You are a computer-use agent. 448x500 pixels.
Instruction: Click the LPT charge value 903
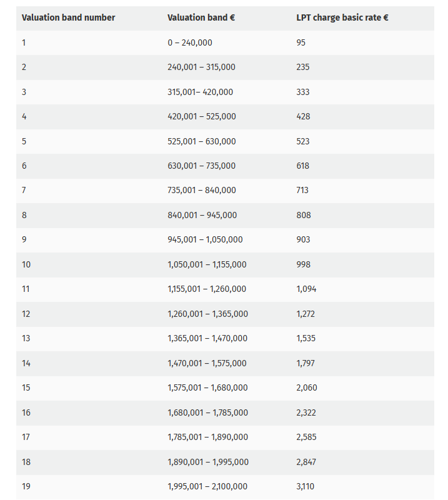(303, 239)
